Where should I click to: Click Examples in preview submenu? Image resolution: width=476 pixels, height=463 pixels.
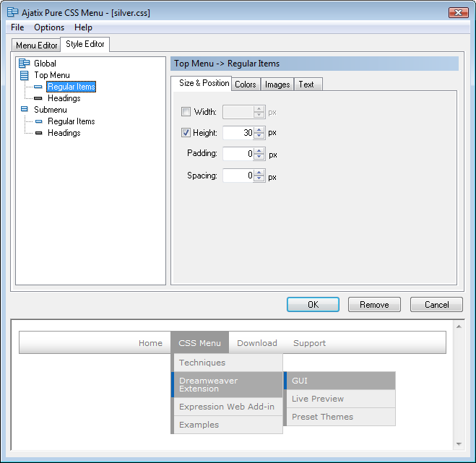[227, 425]
